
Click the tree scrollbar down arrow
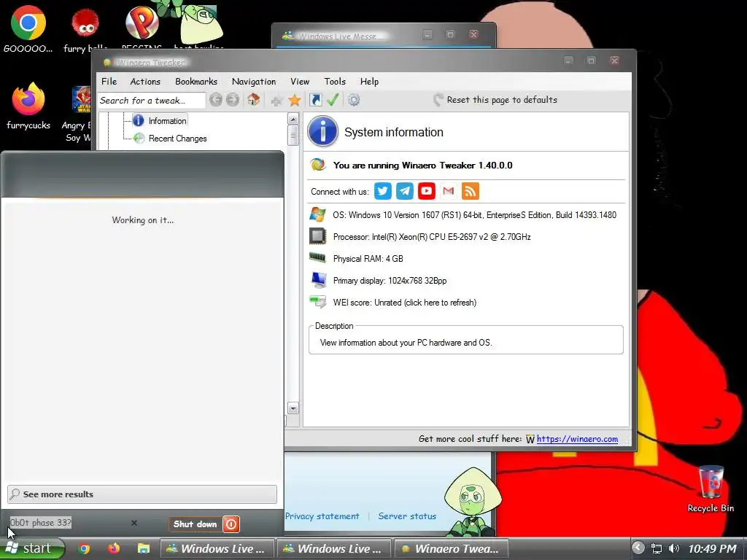(293, 408)
